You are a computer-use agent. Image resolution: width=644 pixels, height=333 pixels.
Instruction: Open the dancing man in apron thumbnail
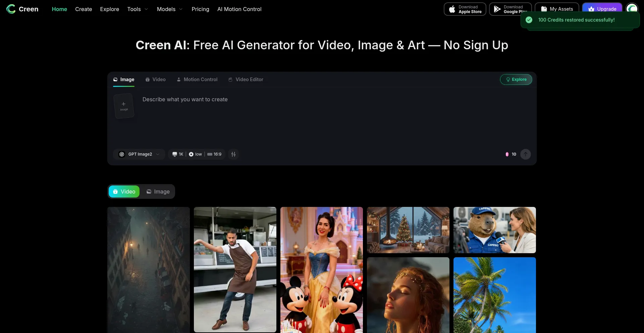point(235,270)
